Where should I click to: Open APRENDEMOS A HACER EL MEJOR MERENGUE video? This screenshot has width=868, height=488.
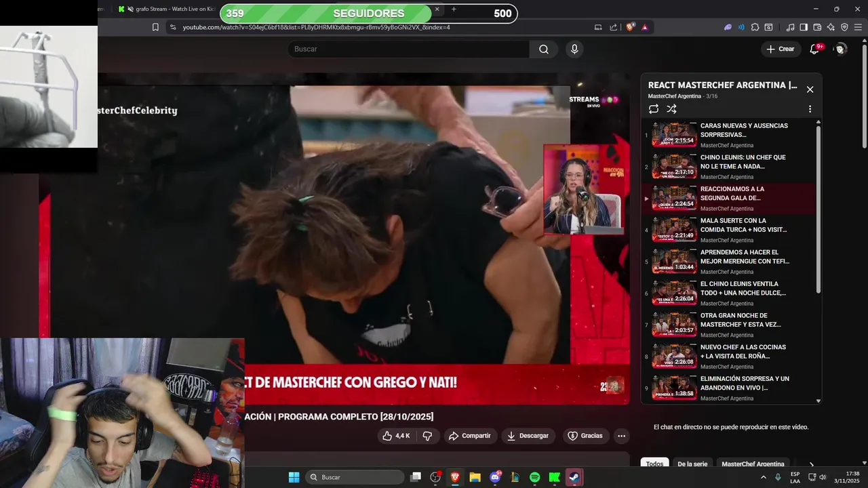click(x=728, y=262)
